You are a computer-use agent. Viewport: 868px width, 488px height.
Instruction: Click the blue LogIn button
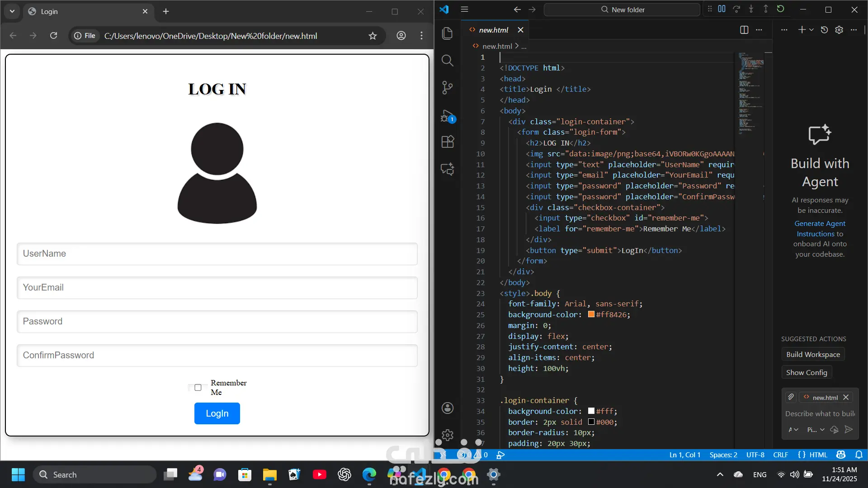click(x=217, y=413)
